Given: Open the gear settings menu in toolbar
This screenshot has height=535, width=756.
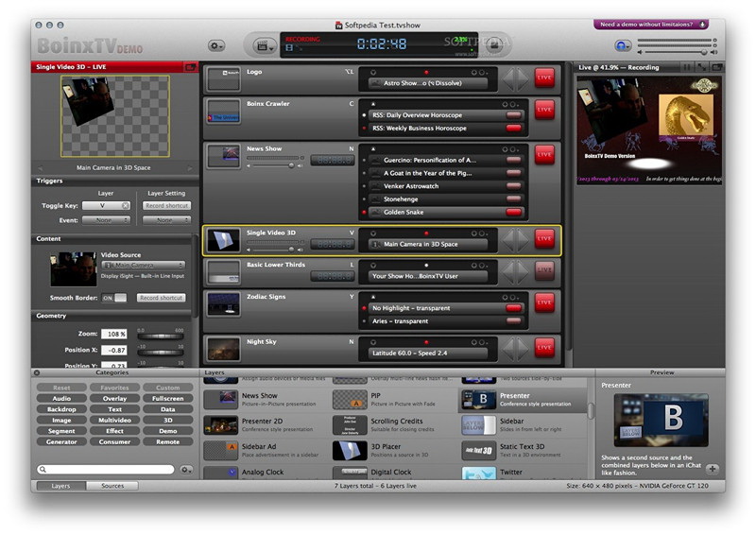Looking at the screenshot, I should pos(216,45).
